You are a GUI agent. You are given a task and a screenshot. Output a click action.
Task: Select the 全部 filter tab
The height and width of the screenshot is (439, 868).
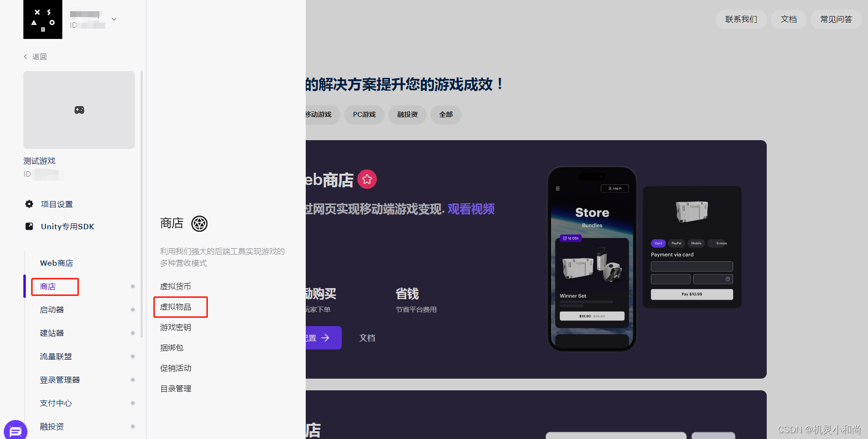[445, 115]
